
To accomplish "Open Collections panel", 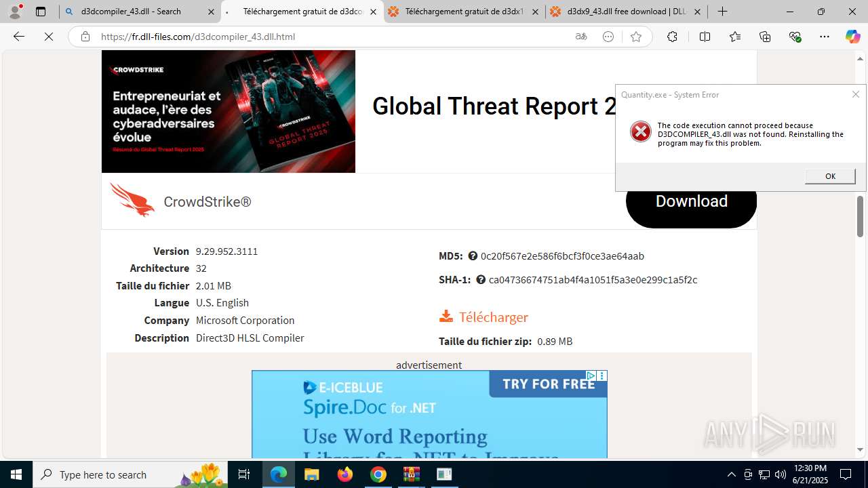I will pos(765,37).
